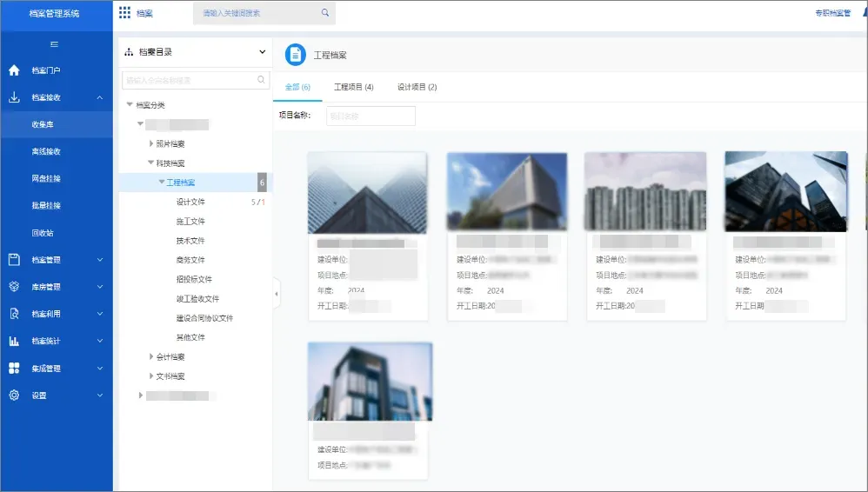Click the 档案利用 document search icon
The height and width of the screenshot is (492, 868).
pyautogui.click(x=14, y=314)
